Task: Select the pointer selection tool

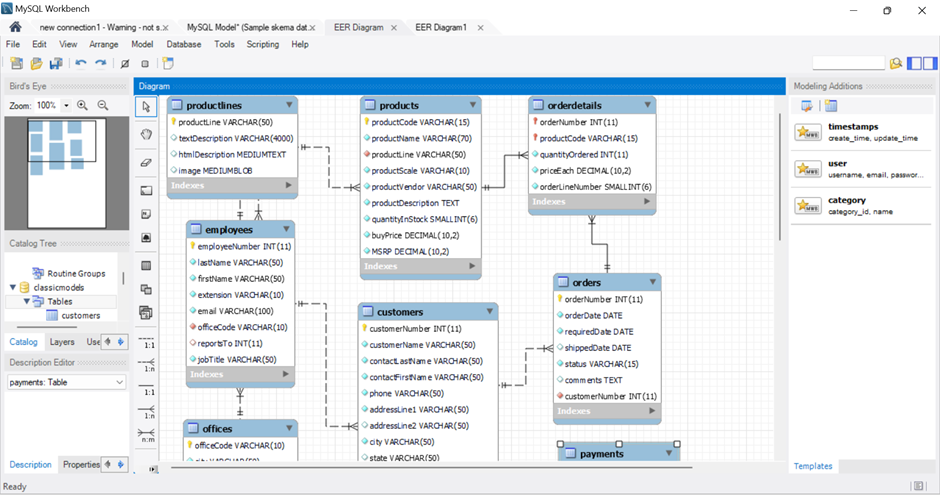Action: coord(146,107)
